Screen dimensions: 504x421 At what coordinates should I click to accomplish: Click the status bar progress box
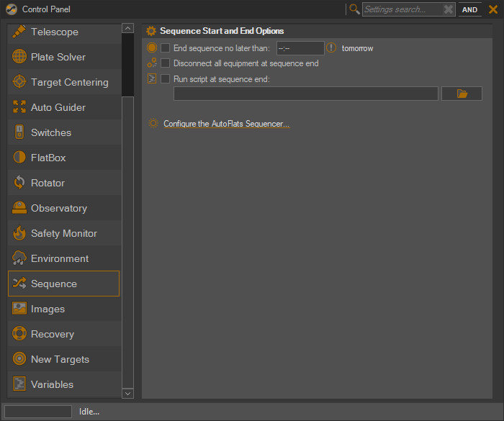point(38,412)
